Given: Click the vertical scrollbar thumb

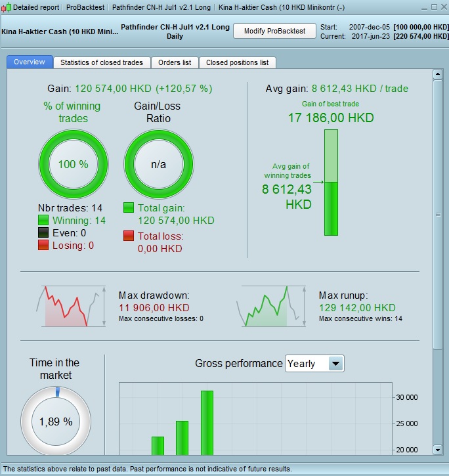Looking at the screenshot, I should point(438,215).
